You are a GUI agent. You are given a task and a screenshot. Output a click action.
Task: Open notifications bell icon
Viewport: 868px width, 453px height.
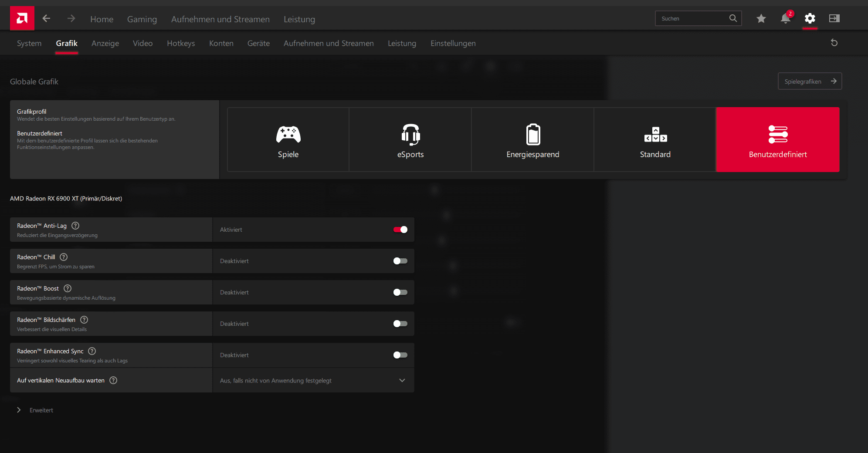[786, 18]
